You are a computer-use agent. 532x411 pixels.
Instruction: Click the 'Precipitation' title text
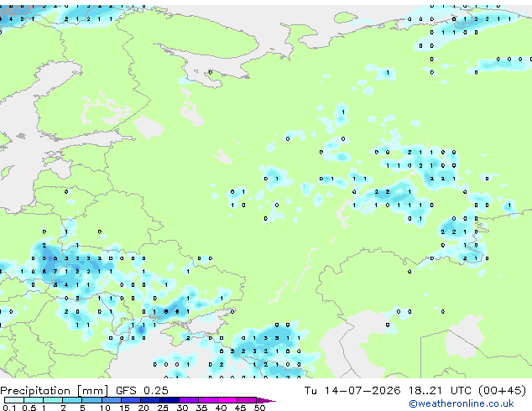click(x=35, y=391)
